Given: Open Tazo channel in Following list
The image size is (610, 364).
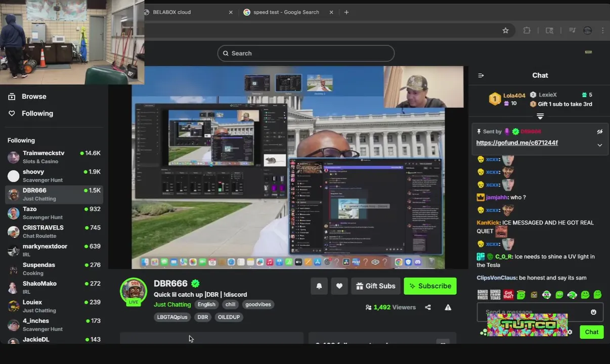Looking at the screenshot, I should point(54,213).
